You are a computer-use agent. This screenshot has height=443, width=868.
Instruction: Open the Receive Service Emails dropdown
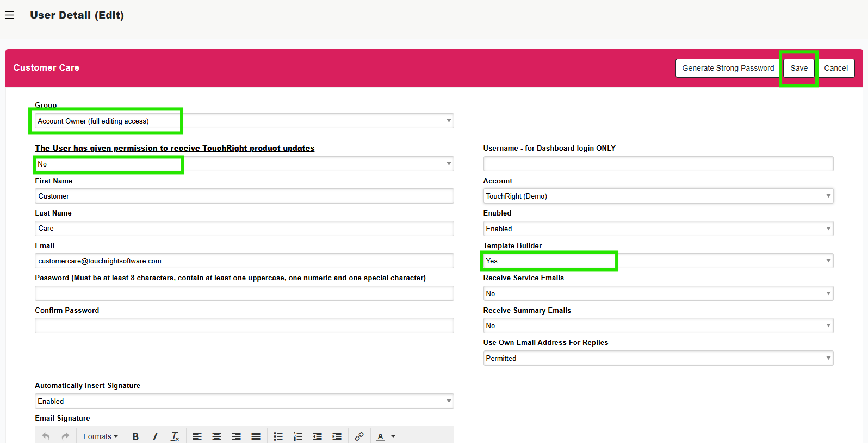[x=658, y=293]
